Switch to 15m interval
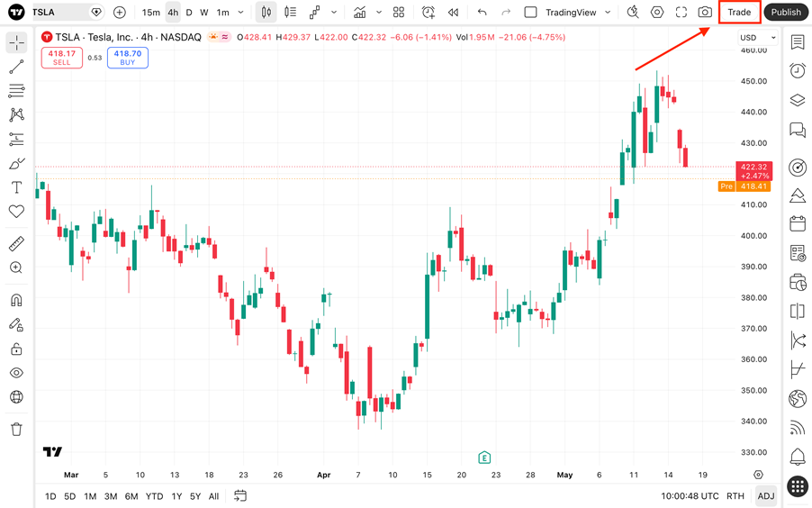The image size is (812, 508). 150,13
